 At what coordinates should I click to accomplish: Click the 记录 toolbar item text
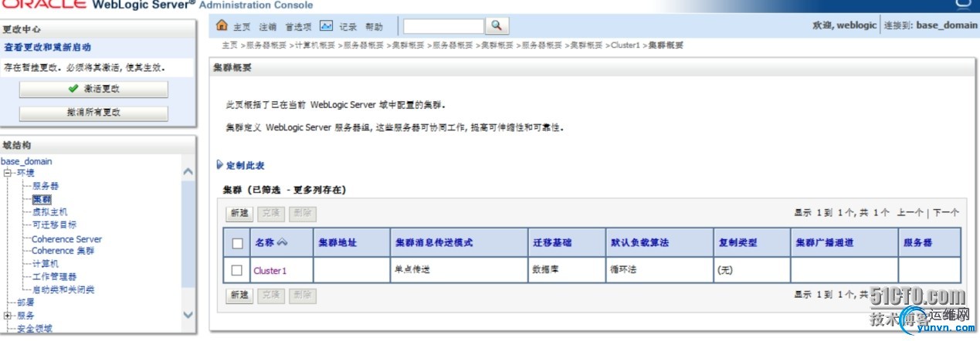click(x=348, y=26)
